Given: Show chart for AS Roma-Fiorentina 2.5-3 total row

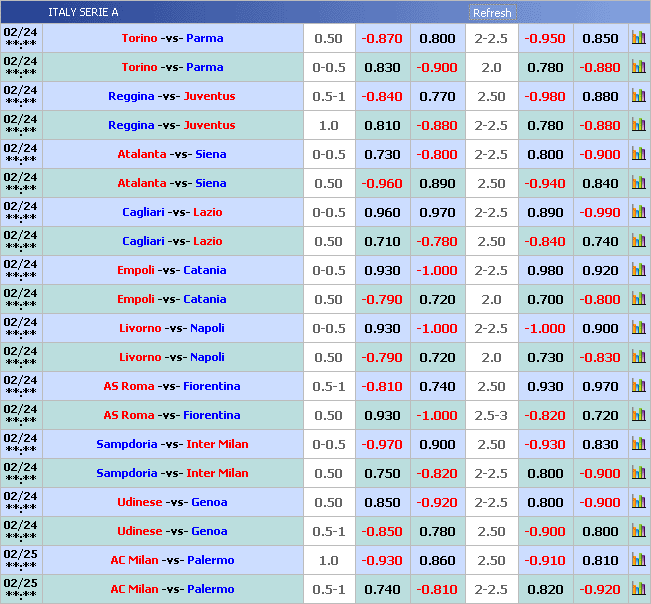Looking at the screenshot, I should (x=638, y=416).
